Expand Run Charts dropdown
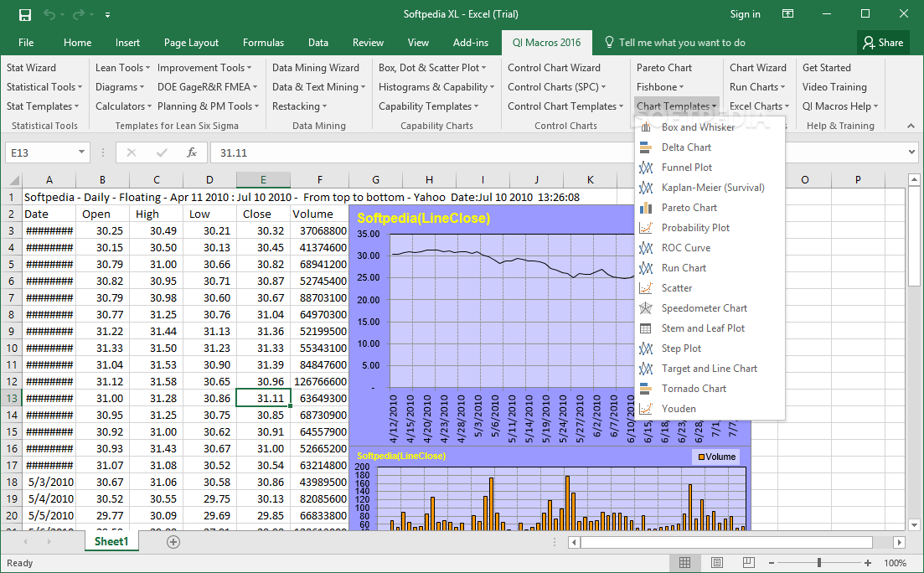The image size is (924, 573). [x=757, y=87]
